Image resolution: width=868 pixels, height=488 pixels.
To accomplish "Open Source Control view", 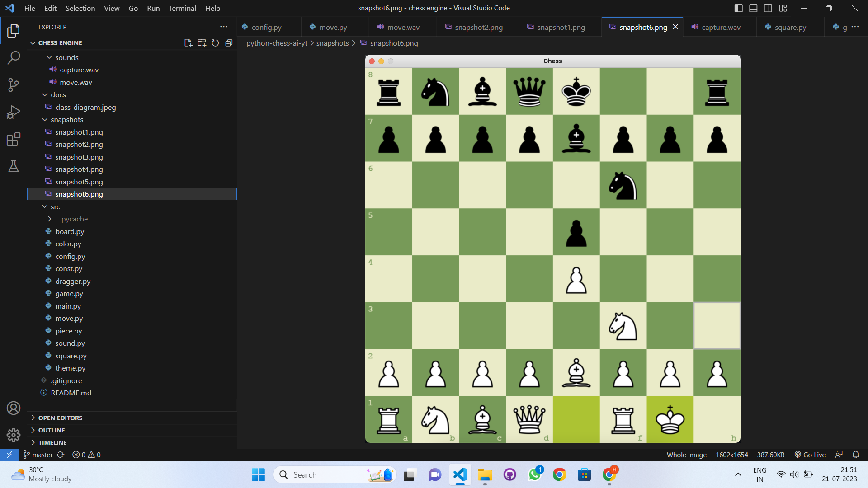I will [14, 84].
